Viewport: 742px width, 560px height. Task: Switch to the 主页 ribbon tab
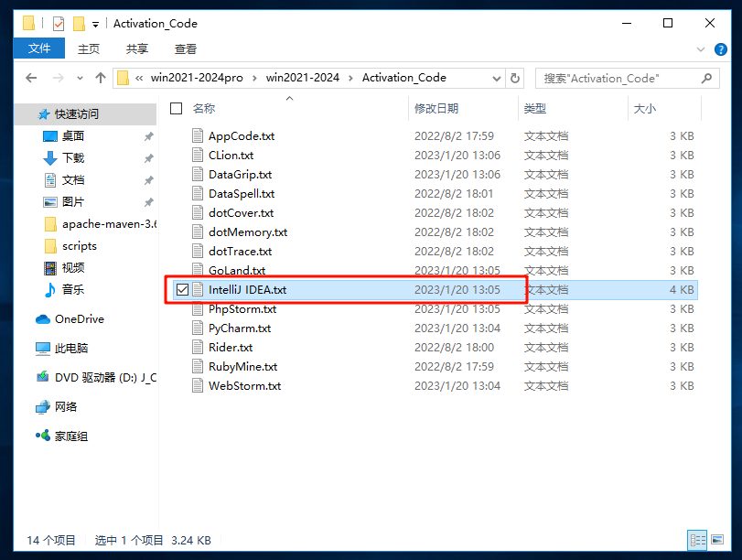(x=89, y=48)
